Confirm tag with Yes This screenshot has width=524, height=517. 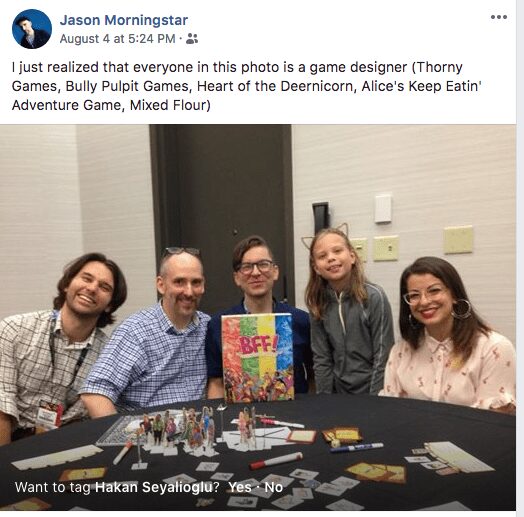point(239,487)
